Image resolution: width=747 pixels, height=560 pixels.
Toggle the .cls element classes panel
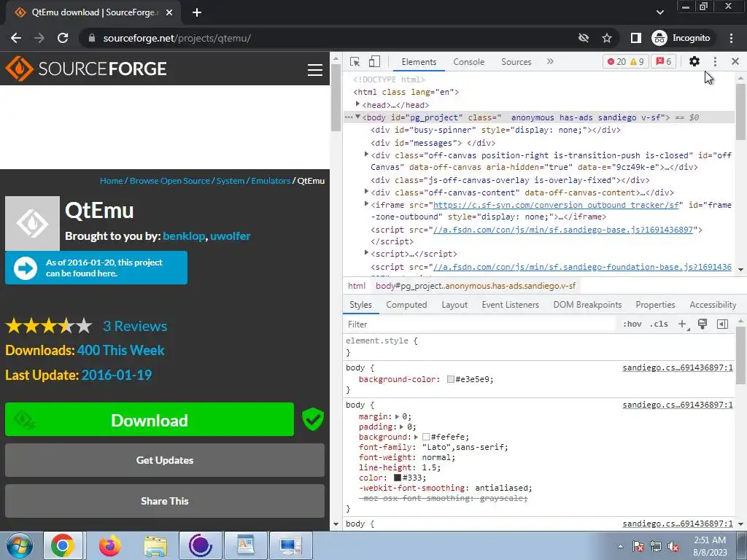[659, 324]
